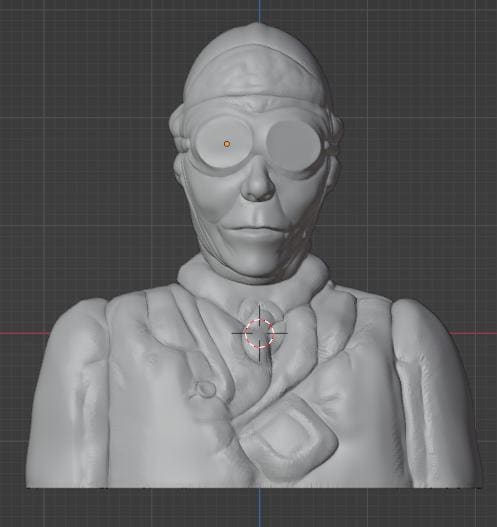Click the red X axis line right of the model

tap(473, 333)
